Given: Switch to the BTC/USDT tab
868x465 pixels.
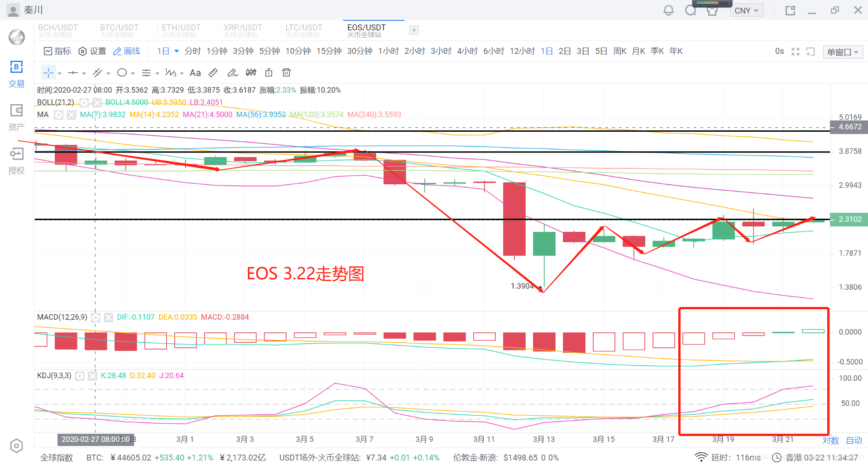Looking at the screenshot, I should point(119,30).
